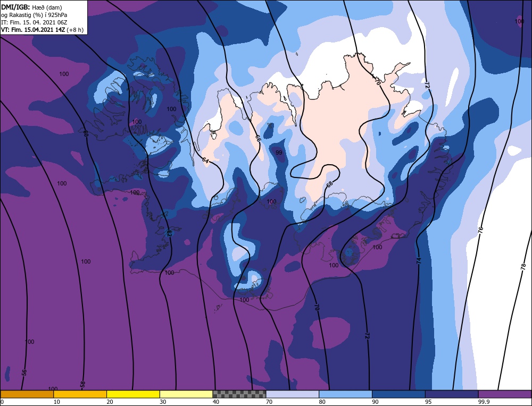Click the navy 95–99.9 legend swatch

click(452, 394)
